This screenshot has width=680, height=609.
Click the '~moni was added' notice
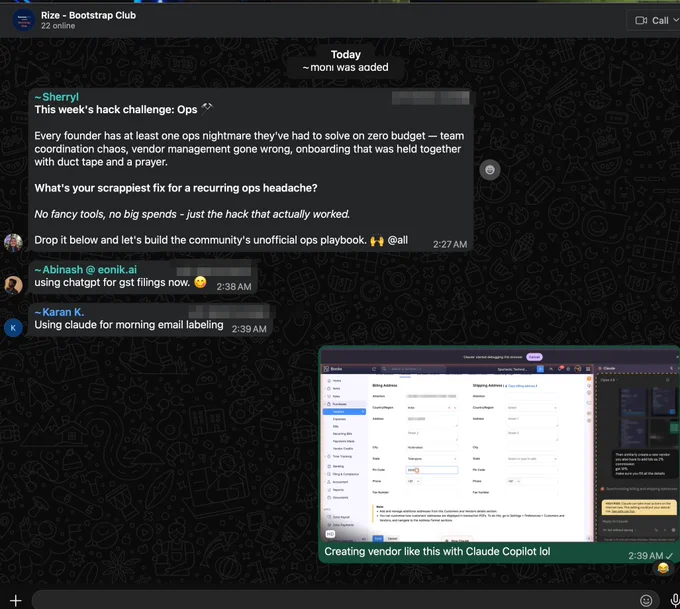tap(346, 68)
